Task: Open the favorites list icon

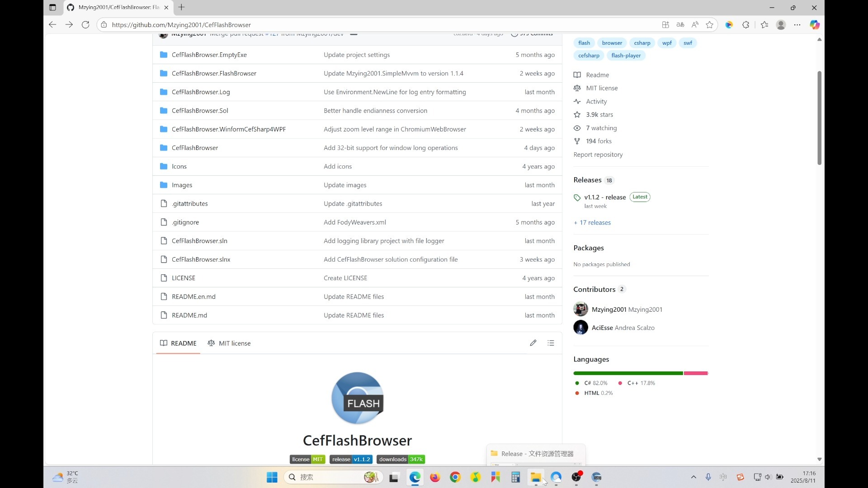Action: click(764, 25)
